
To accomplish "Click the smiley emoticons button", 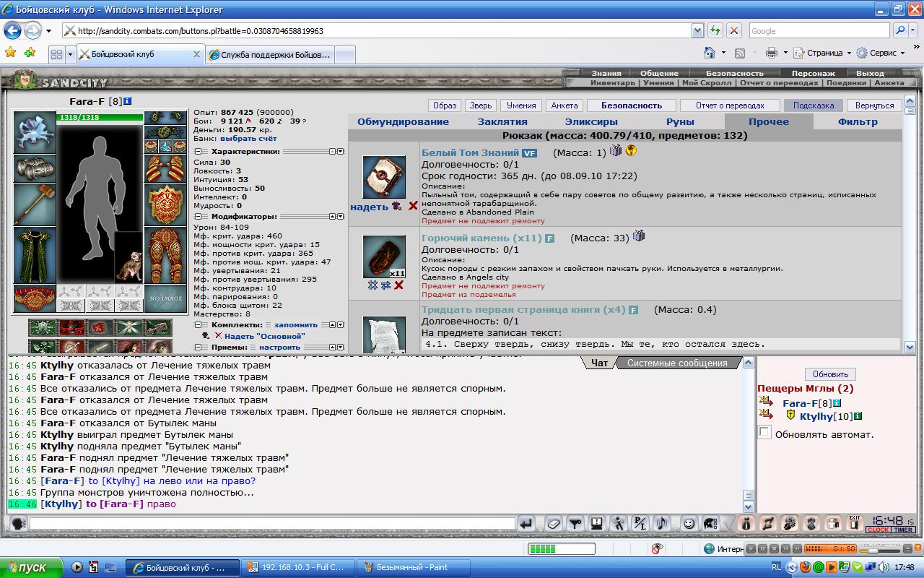I will pos(689,523).
